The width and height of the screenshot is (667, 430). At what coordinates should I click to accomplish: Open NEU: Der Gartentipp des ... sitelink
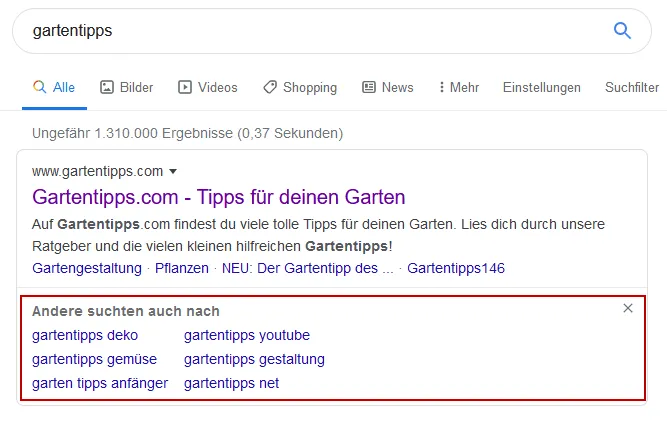click(x=308, y=268)
